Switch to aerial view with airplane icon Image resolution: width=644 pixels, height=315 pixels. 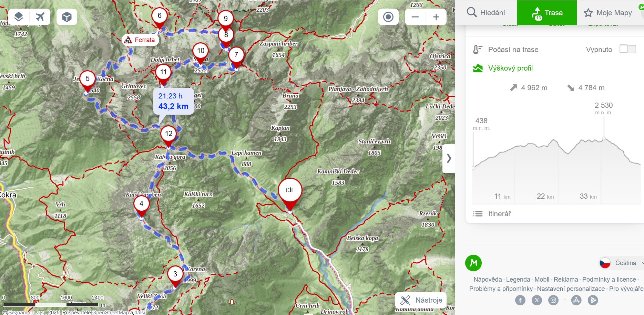40,17
